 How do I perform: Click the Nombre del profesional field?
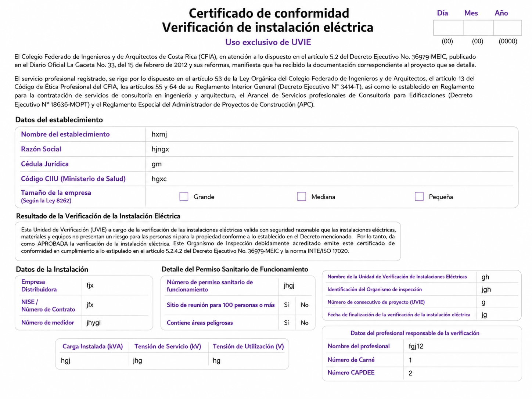461,346
